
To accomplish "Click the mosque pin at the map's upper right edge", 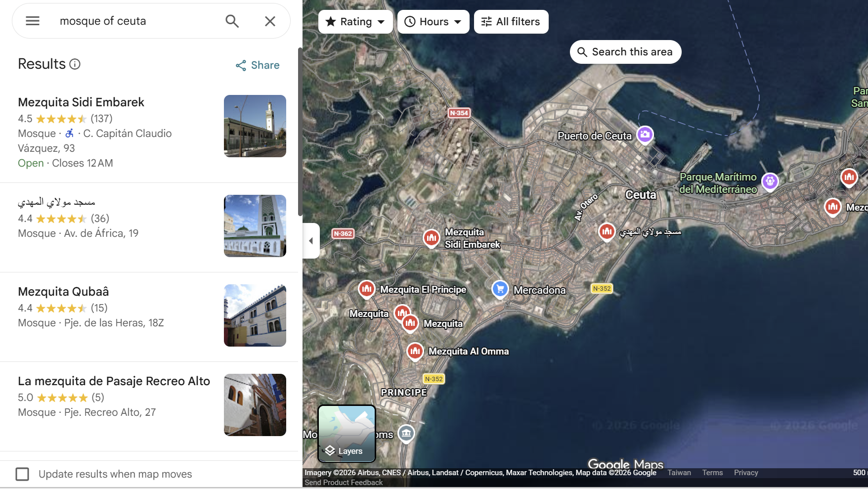I will click(849, 177).
